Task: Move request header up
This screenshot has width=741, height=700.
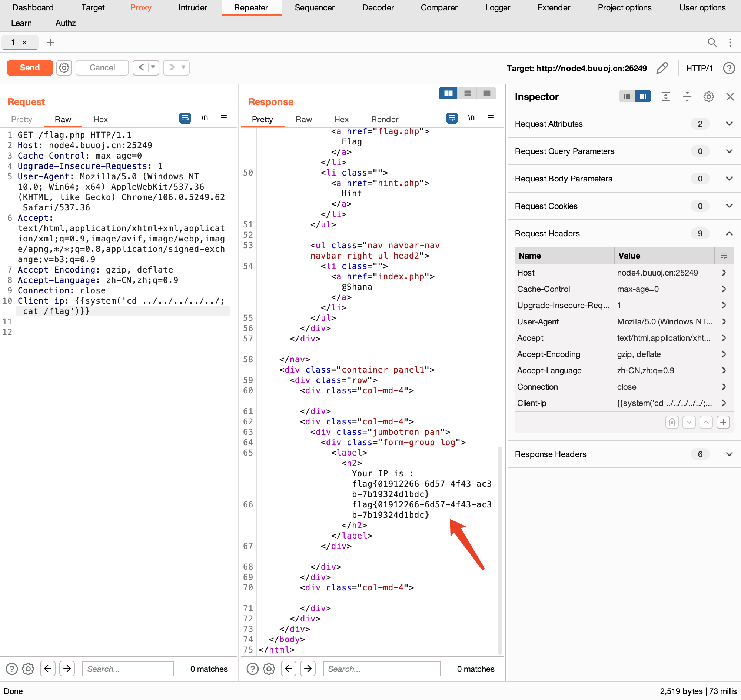Action: coord(705,422)
